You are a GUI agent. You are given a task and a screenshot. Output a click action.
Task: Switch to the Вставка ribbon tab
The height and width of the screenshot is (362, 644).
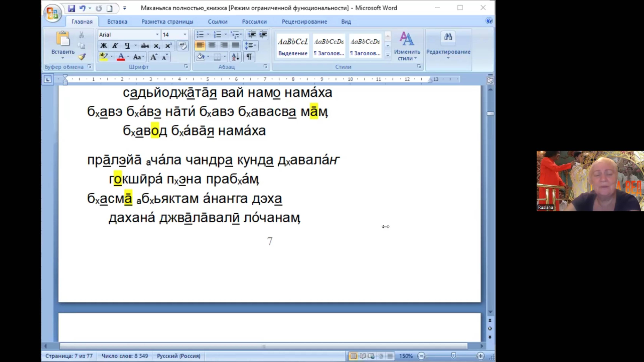tap(117, 22)
